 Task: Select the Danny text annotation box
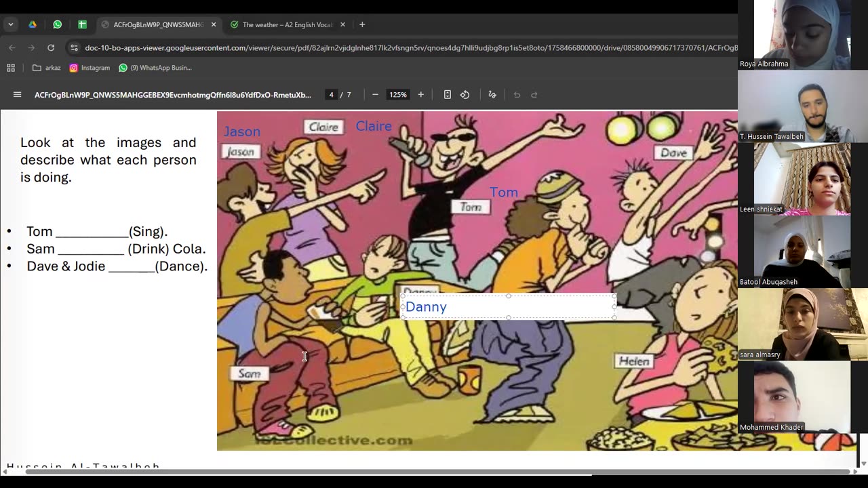[508, 307]
